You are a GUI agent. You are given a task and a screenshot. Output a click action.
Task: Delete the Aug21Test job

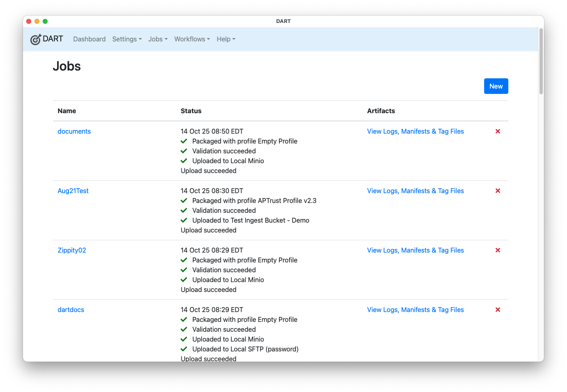coord(497,191)
